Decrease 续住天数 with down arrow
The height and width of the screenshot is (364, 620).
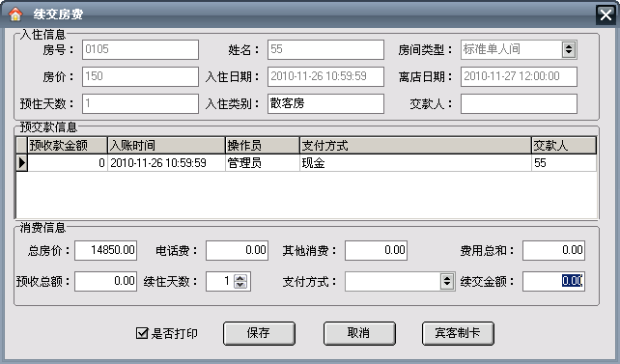tap(240, 285)
